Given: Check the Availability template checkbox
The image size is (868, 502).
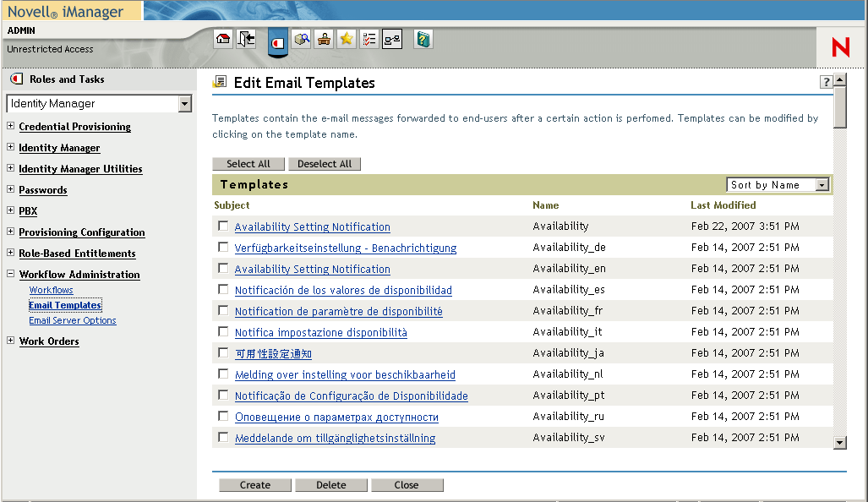Looking at the screenshot, I should [223, 226].
